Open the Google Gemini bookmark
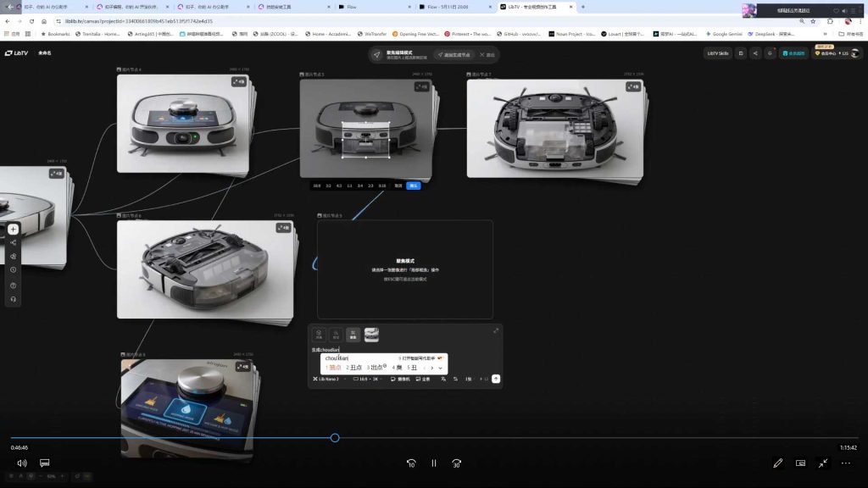The height and width of the screenshot is (488, 868). point(724,34)
